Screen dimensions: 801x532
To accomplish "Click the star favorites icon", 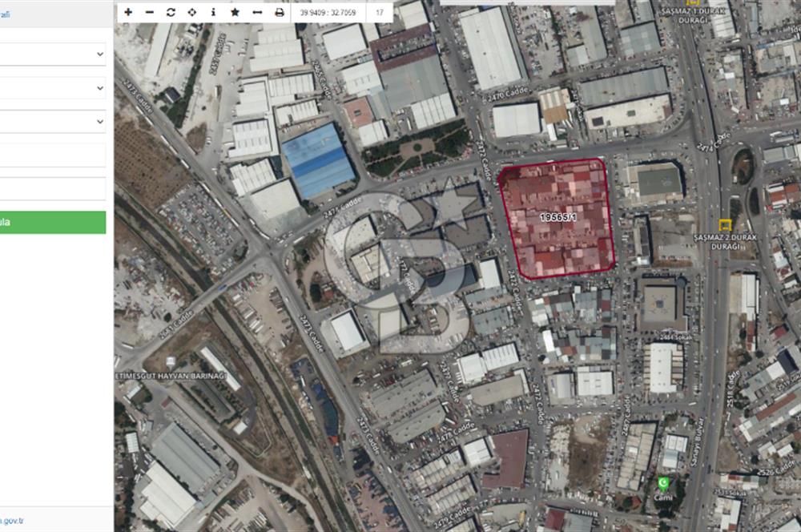I will [235, 12].
